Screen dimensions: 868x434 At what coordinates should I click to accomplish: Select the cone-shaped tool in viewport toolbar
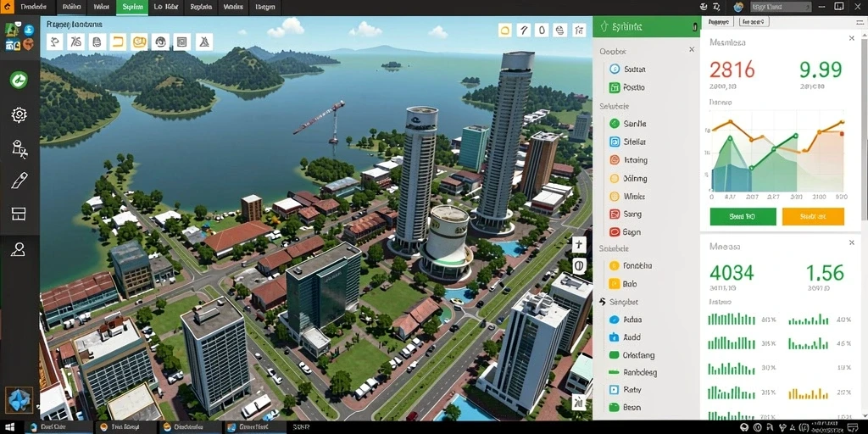pos(204,42)
